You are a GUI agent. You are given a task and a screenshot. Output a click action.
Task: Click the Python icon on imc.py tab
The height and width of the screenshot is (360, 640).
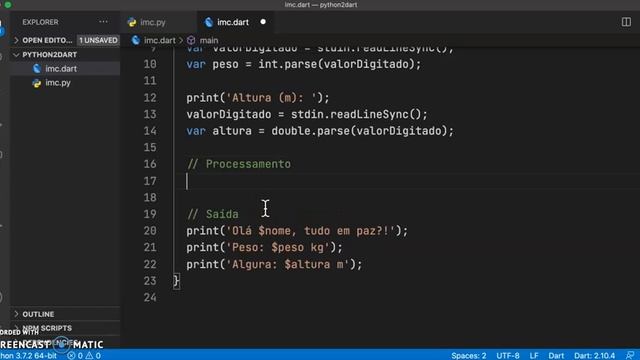132,22
